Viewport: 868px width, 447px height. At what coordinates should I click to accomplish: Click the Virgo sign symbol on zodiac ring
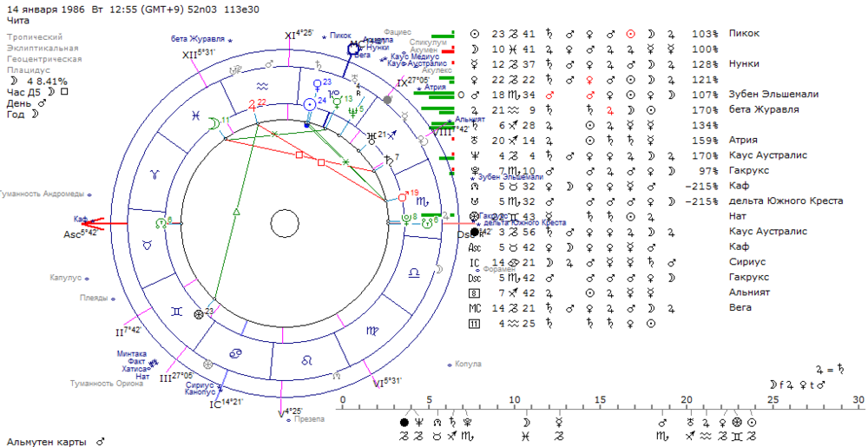click(x=372, y=331)
